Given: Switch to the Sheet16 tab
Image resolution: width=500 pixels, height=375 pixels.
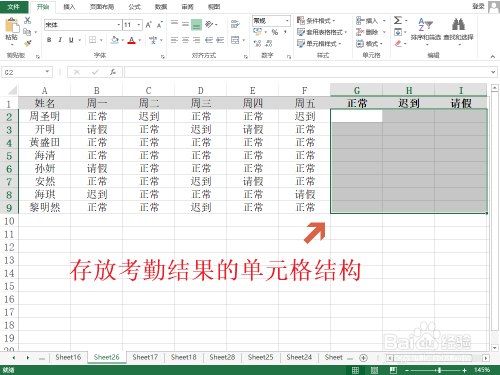Looking at the screenshot, I should click(68, 357).
